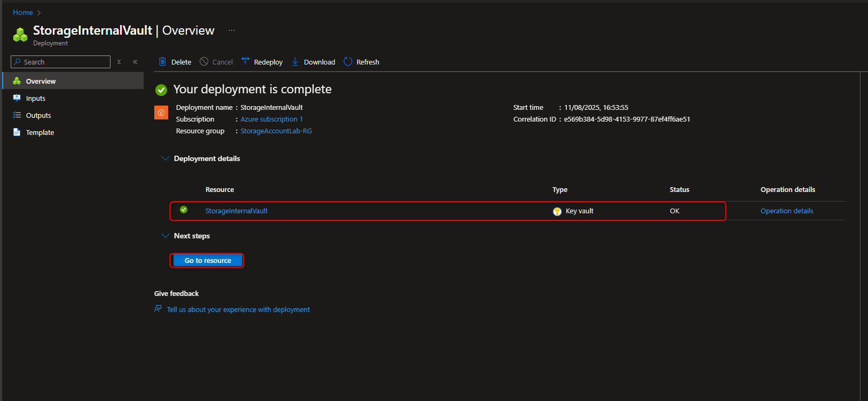
Task: Click the Download arrow icon
Action: click(295, 61)
